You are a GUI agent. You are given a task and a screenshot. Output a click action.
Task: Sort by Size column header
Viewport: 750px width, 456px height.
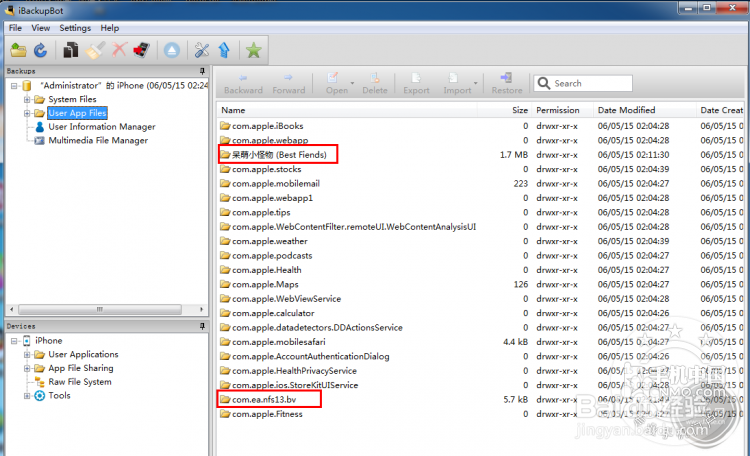point(504,110)
